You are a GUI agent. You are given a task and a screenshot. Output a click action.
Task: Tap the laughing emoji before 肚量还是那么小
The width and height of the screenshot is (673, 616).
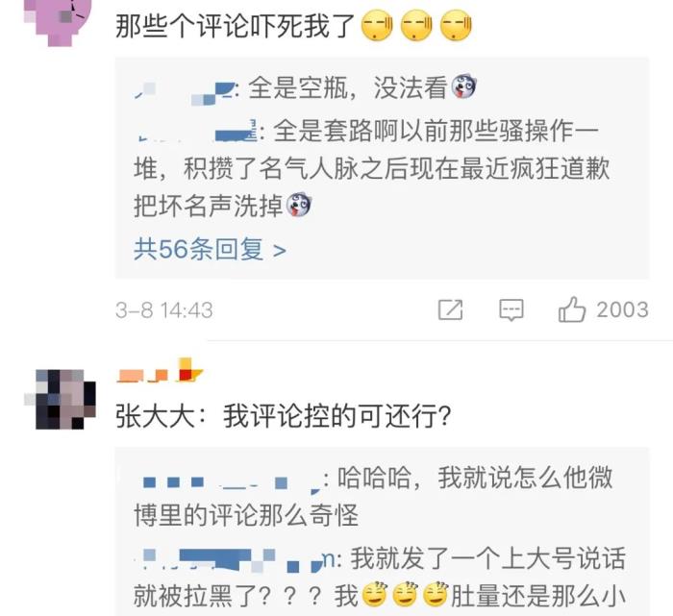pyautogui.click(x=436, y=595)
